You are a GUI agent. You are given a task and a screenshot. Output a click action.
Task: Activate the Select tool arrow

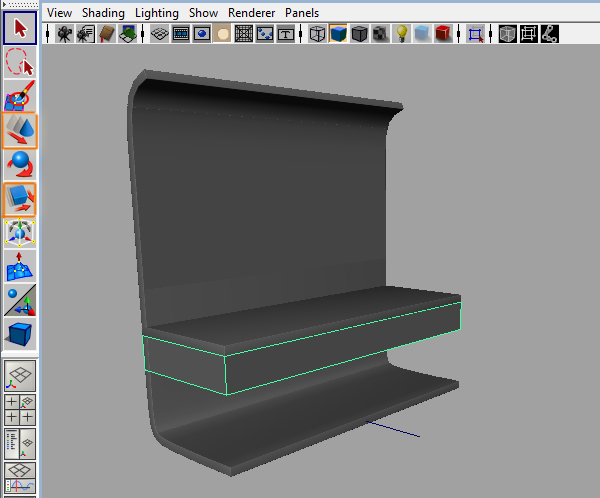(20, 28)
